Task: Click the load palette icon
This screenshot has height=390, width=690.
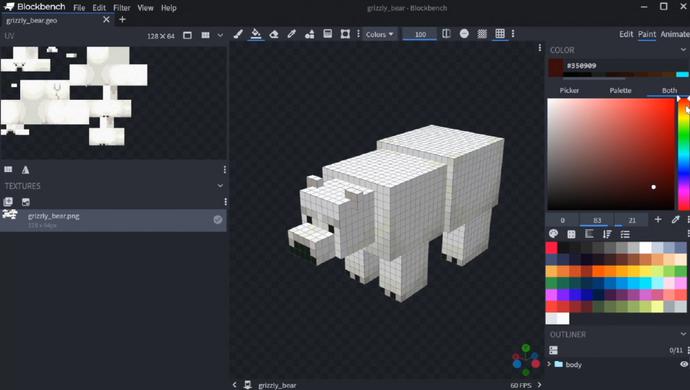Action: pos(553,234)
